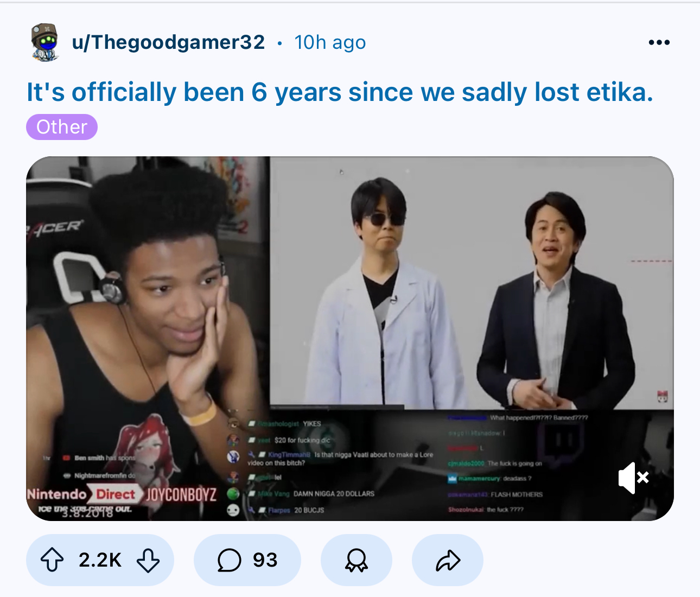
Task: Share the post with the arrow icon
Action: coord(448,560)
